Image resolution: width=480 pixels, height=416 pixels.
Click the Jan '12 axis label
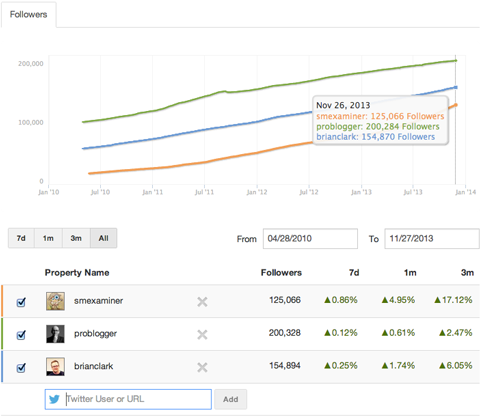[257, 192]
